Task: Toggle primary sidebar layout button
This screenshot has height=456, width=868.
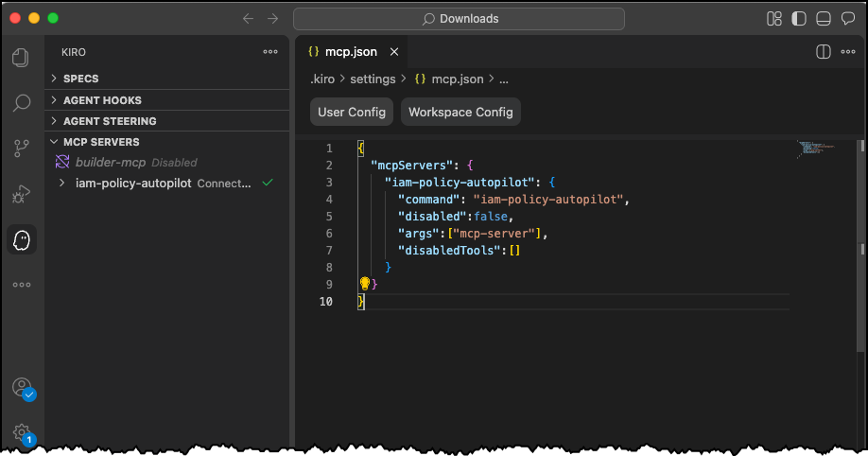Action: [x=799, y=19]
